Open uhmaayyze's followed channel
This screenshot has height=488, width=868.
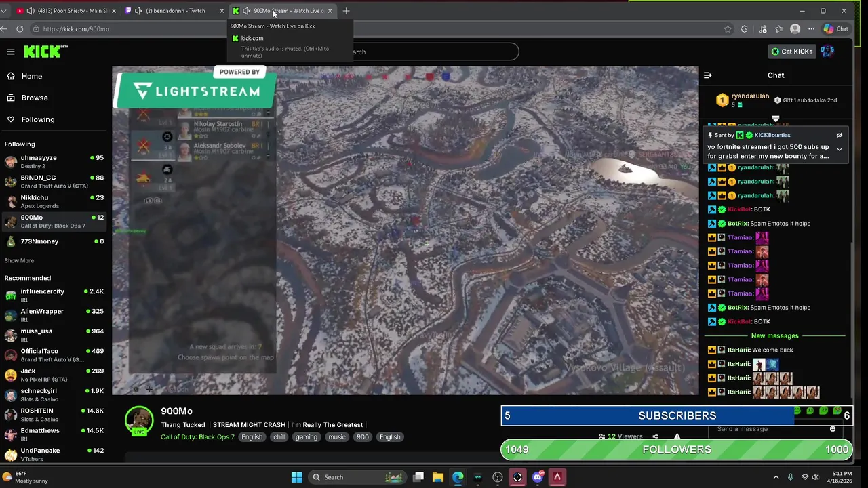tap(54, 161)
